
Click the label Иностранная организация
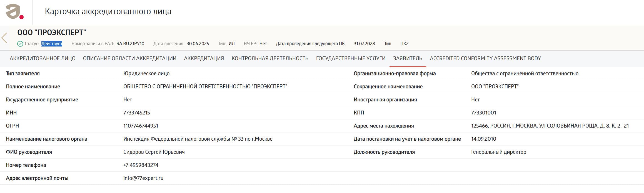click(385, 100)
